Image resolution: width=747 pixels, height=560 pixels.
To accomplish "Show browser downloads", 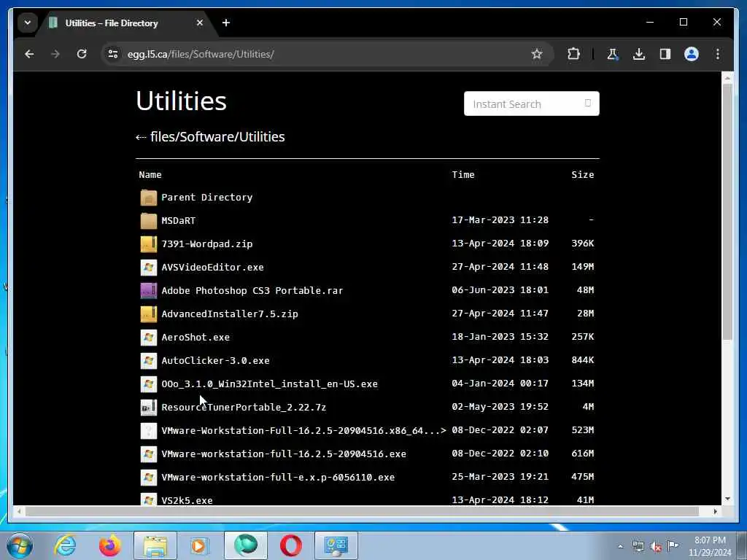I will click(639, 54).
